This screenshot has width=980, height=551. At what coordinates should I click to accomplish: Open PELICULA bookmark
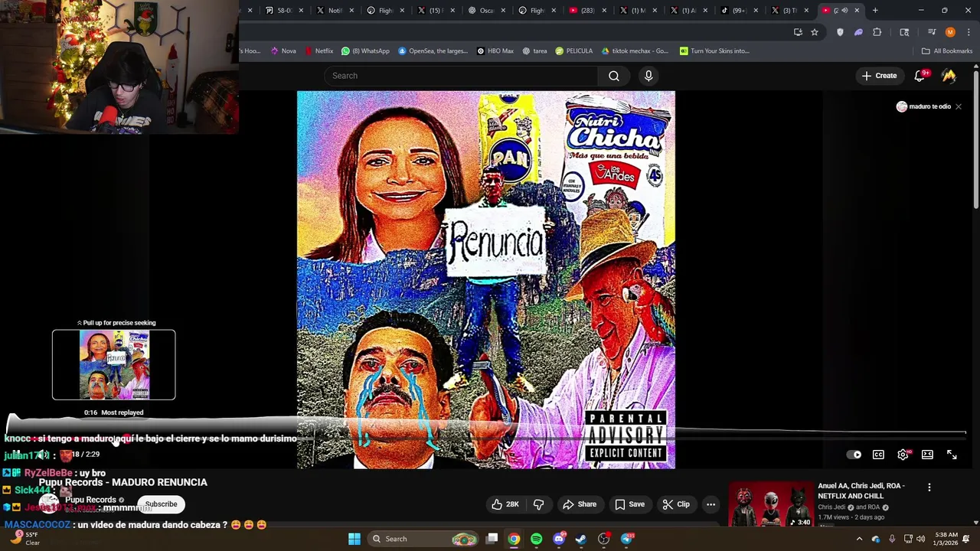point(574,51)
